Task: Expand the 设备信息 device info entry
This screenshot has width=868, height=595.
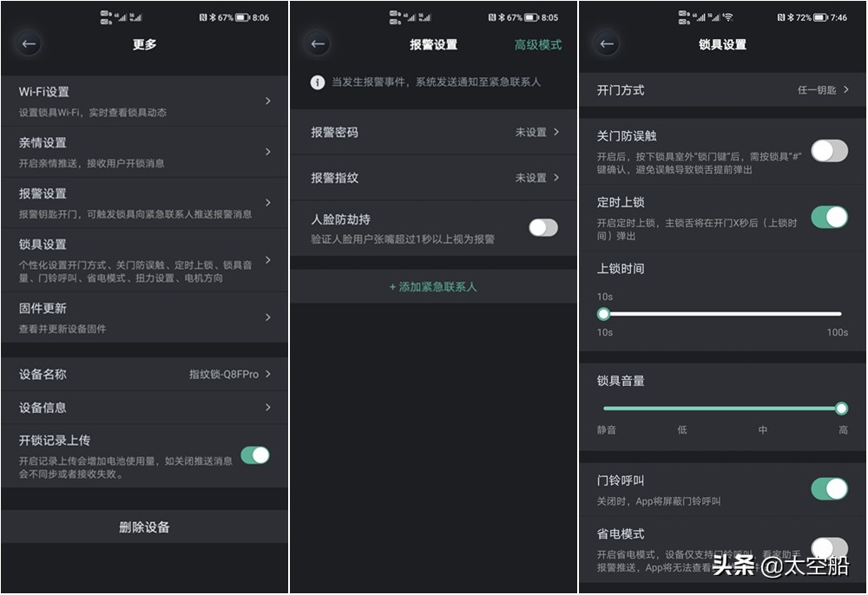Action: click(144, 408)
